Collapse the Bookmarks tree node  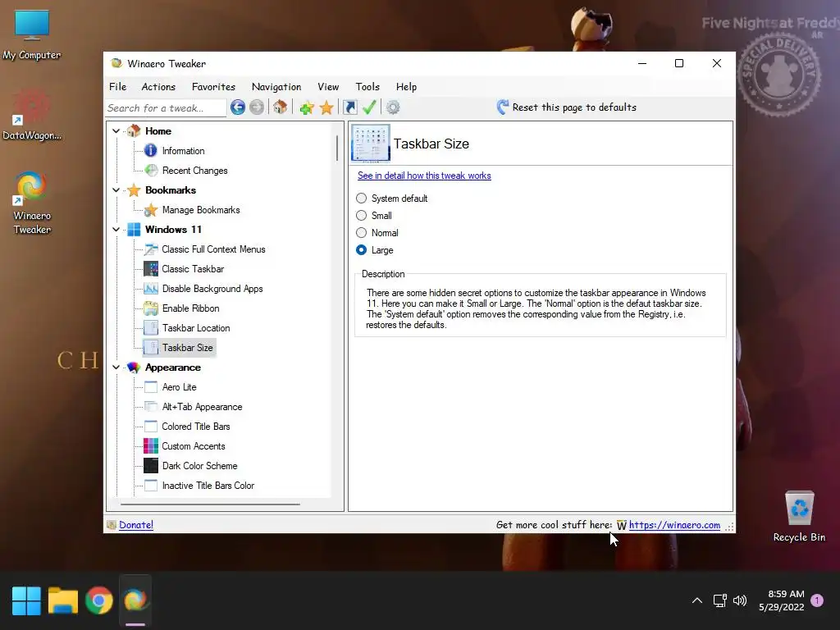pyautogui.click(x=116, y=189)
